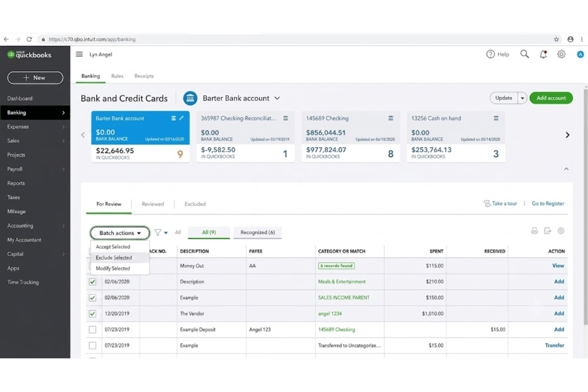This screenshot has width=588, height=392.
Task: Expand the Sales sidebar submenu
Action: (x=64, y=141)
